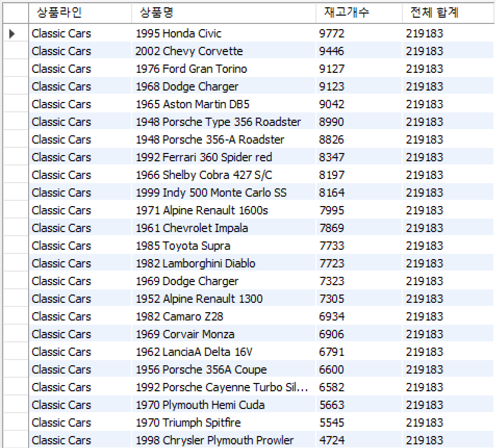Click the stock value 7733
The image size is (496, 448).
coord(332,246)
